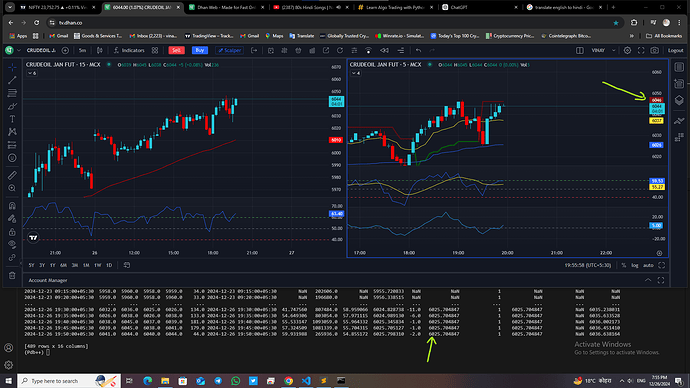Toggle auto scale for price axis
Viewport: 690px width, 388px height.
648,265
